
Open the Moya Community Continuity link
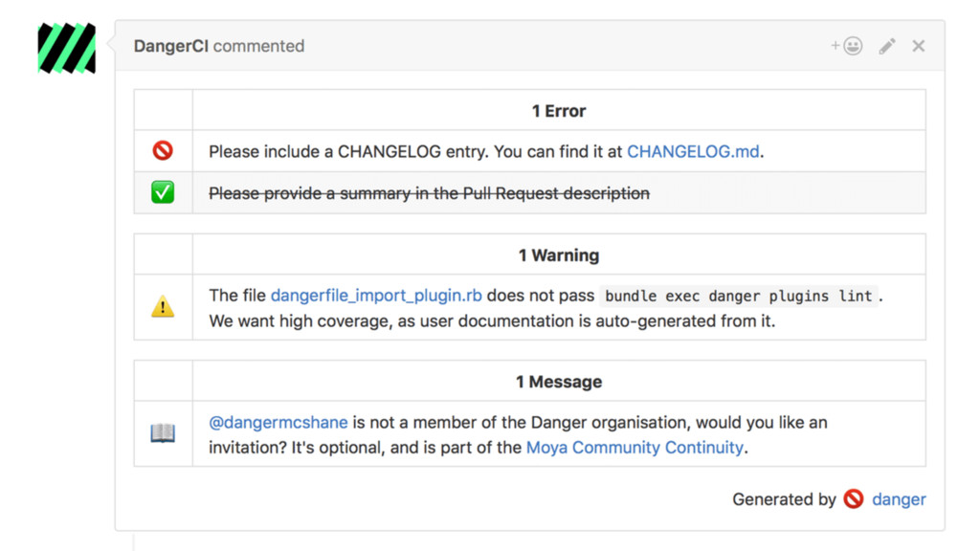click(635, 448)
